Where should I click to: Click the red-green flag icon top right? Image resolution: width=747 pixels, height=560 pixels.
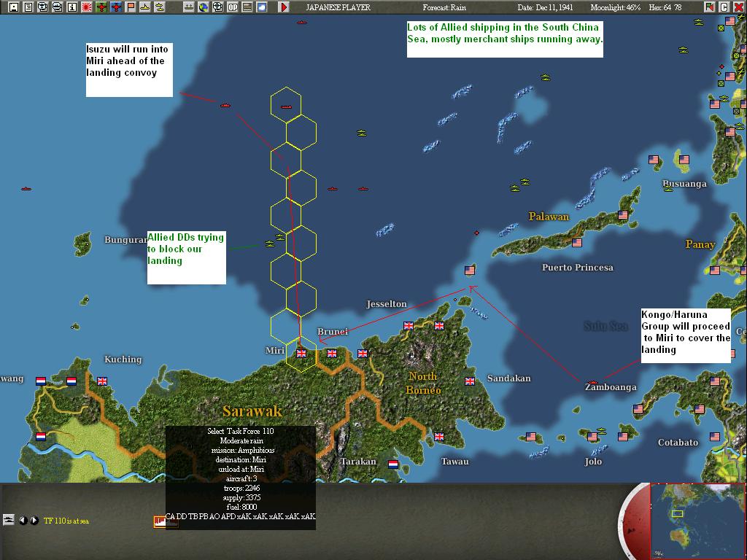pyautogui.click(x=710, y=7)
